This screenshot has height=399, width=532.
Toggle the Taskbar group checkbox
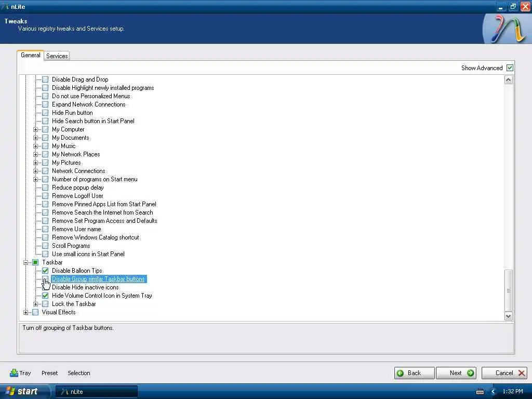point(35,262)
